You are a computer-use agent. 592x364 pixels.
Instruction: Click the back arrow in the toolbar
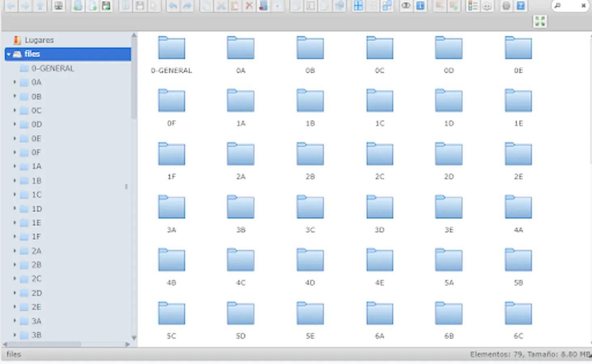coord(11,6)
